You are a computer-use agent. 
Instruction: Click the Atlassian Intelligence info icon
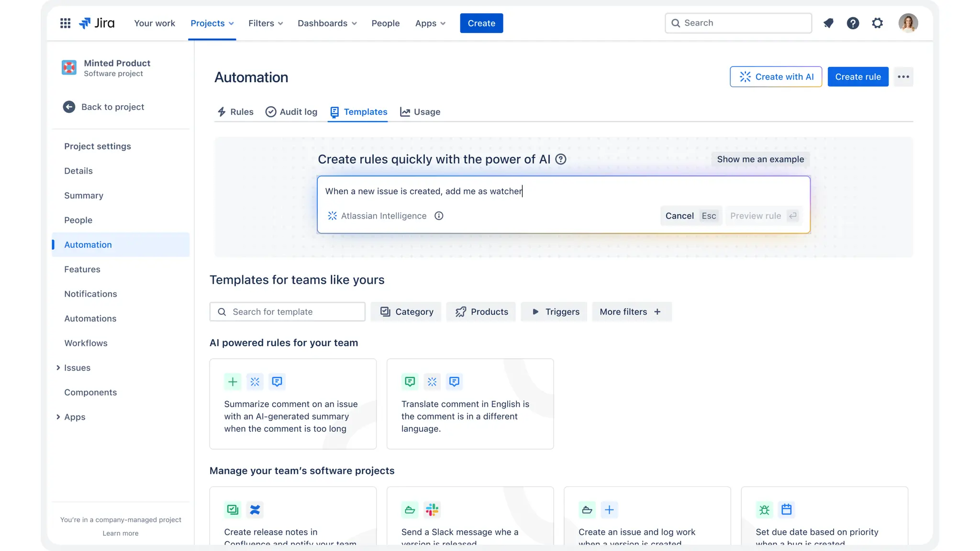439,216
